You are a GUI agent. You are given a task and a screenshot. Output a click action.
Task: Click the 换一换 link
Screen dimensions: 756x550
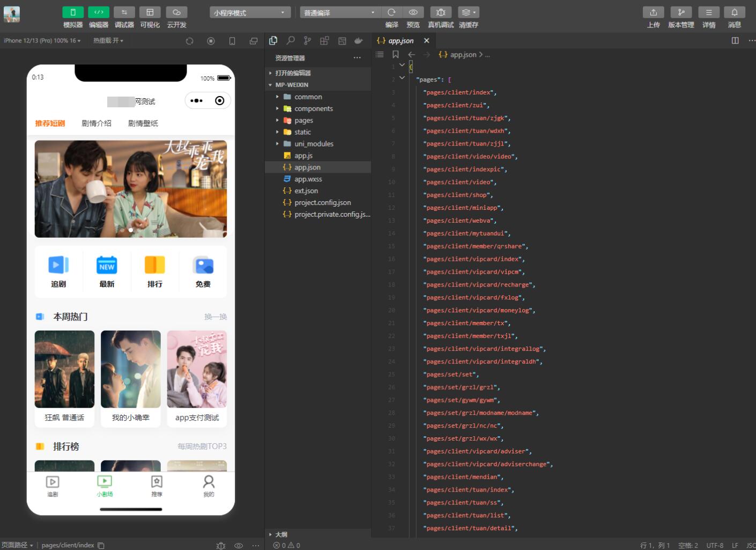coord(216,317)
